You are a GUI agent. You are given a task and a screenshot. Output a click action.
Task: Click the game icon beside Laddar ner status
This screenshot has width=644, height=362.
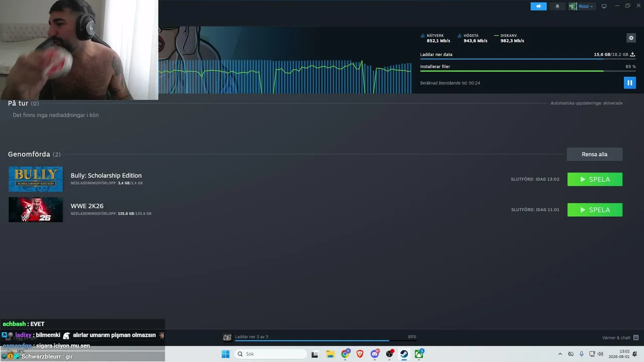tap(227, 337)
